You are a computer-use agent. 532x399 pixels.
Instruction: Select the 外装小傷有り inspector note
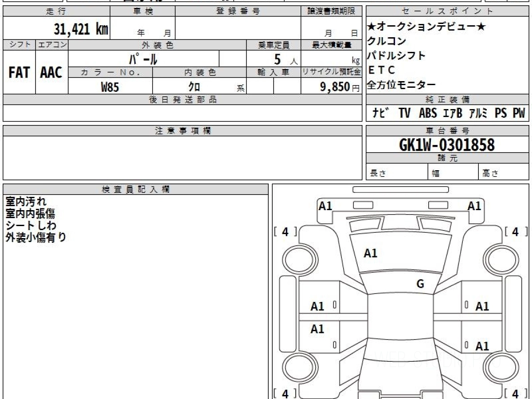[x=35, y=237]
